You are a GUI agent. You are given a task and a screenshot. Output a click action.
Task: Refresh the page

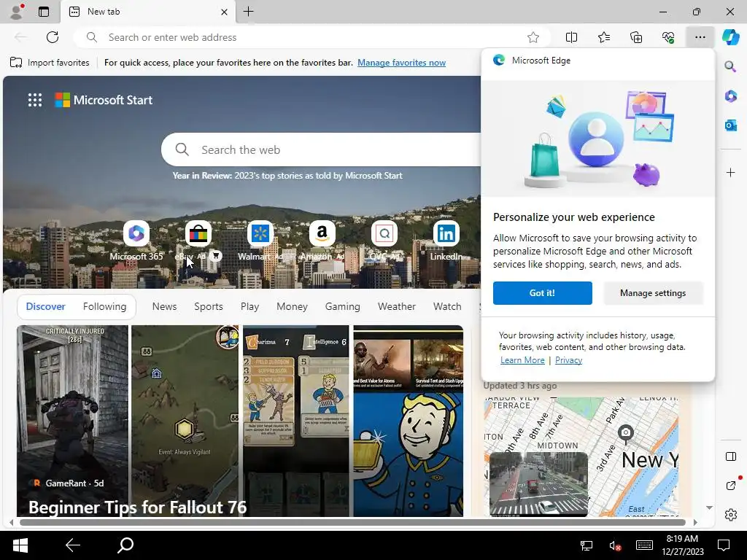[53, 37]
